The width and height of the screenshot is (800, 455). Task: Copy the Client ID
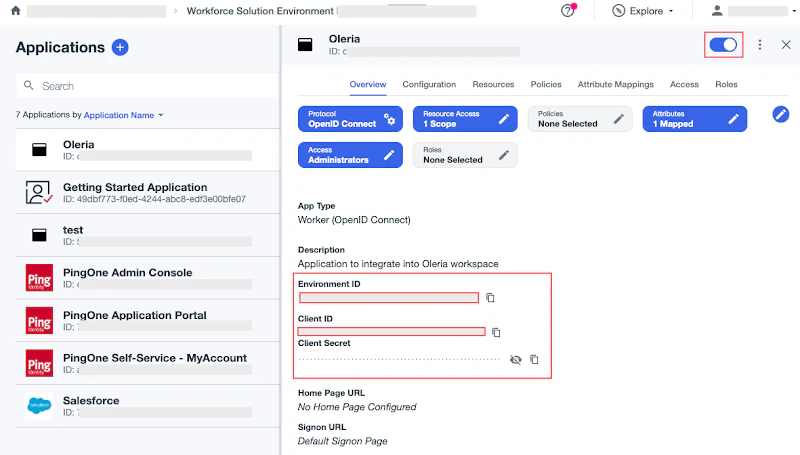click(496, 332)
